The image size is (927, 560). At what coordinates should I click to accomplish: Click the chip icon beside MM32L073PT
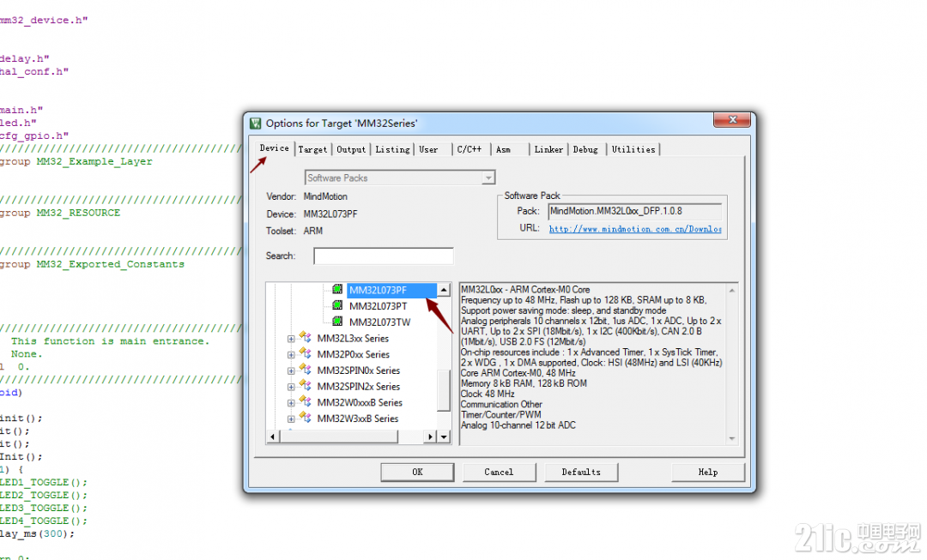coord(337,305)
